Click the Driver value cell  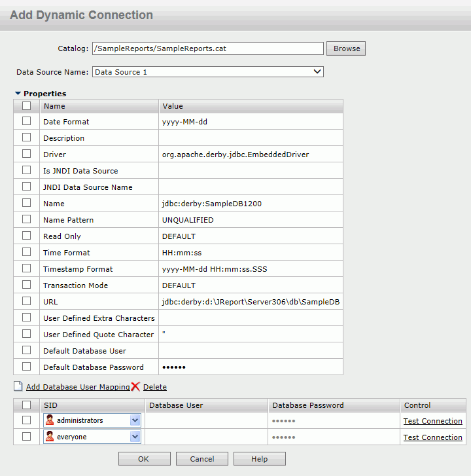[251, 155]
